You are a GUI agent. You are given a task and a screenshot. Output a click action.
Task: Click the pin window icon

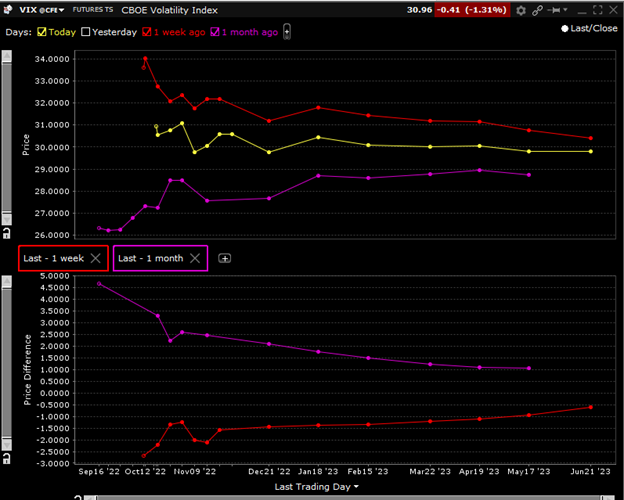click(x=554, y=10)
